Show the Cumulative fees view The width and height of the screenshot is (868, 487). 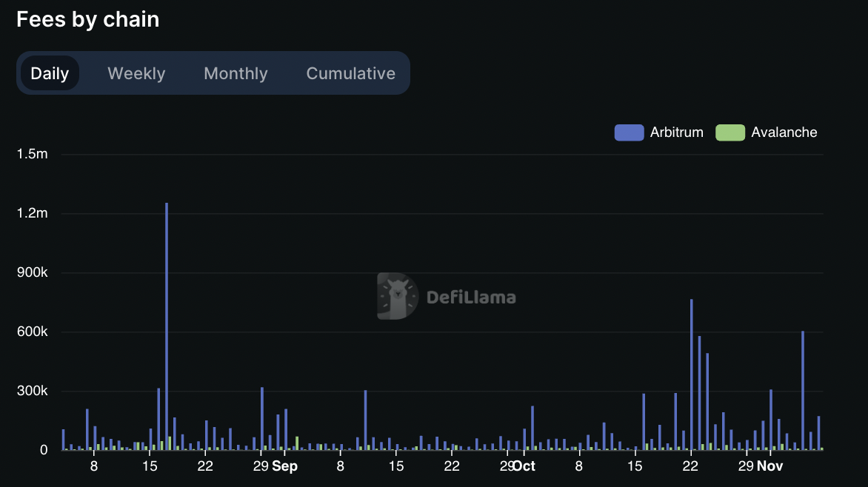[x=350, y=73]
